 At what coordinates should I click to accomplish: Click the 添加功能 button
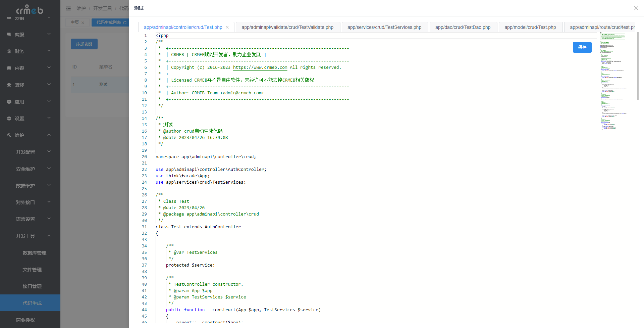(84, 44)
